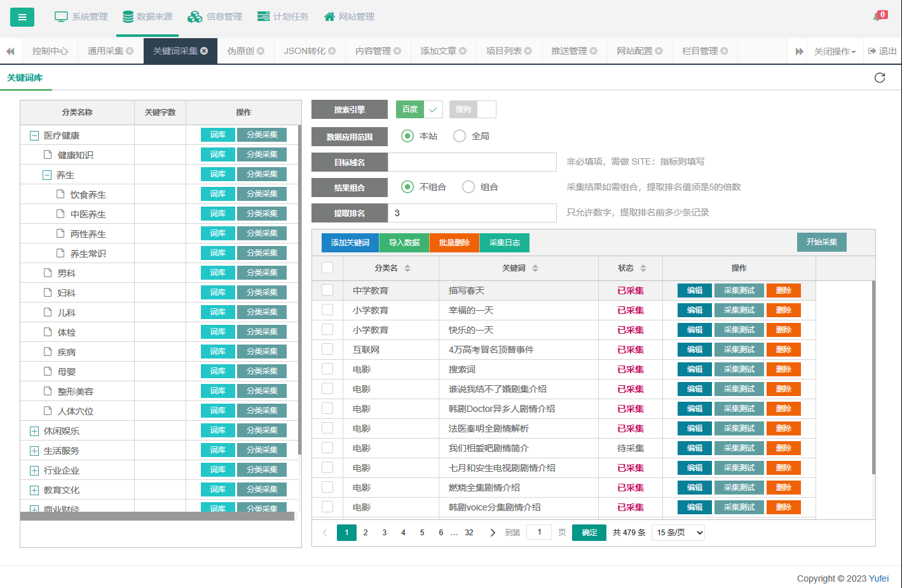Switch to the 控制中心 tab

coord(50,51)
